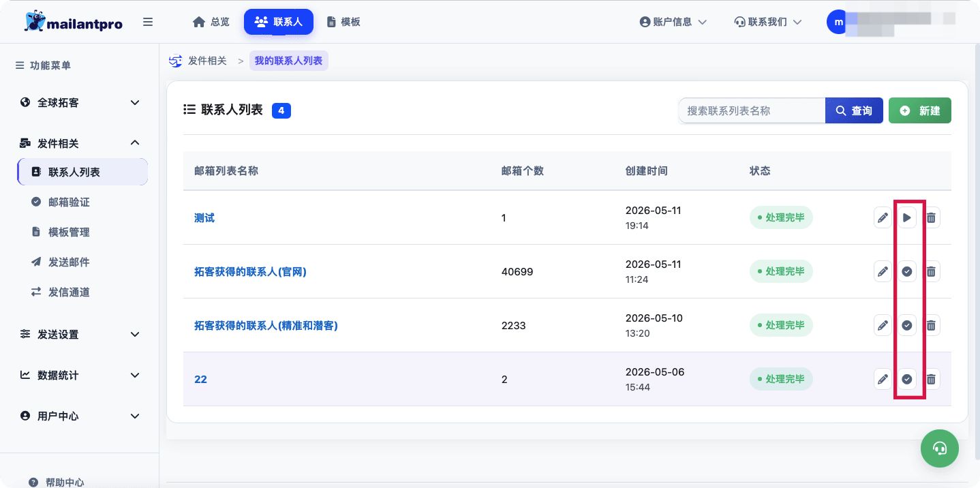Edit the 测试 list with pencil icon
The height and width of the screenshot is (488, 980).
tap(883, 218)
